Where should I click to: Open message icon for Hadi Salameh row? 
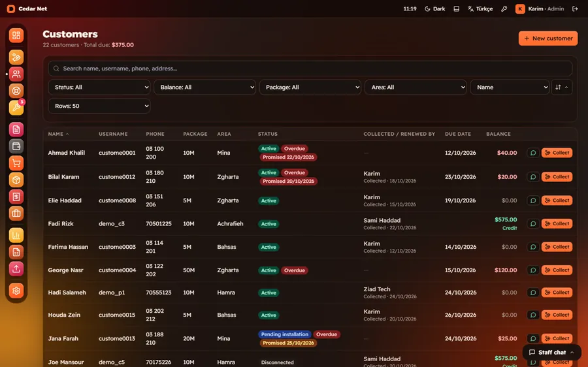(533, 293)
